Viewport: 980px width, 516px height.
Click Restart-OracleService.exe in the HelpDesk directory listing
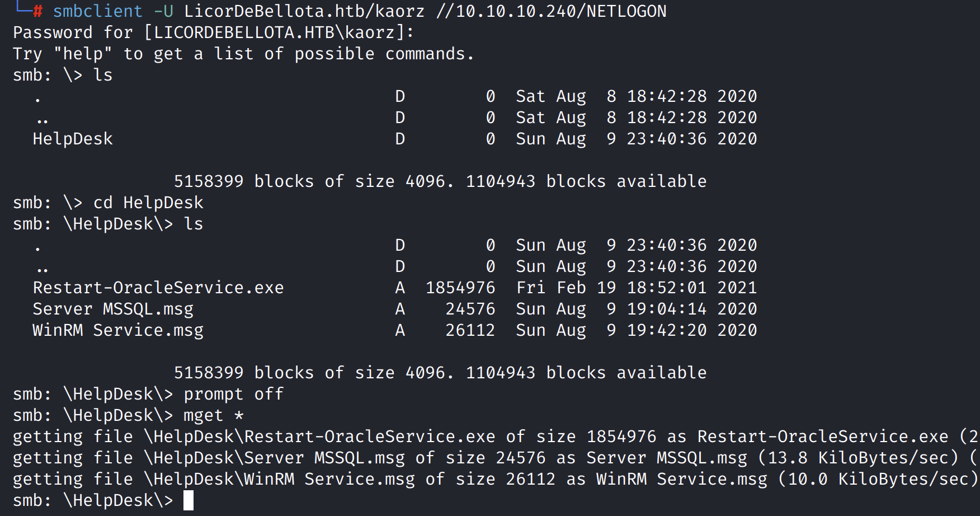point(158,288)
